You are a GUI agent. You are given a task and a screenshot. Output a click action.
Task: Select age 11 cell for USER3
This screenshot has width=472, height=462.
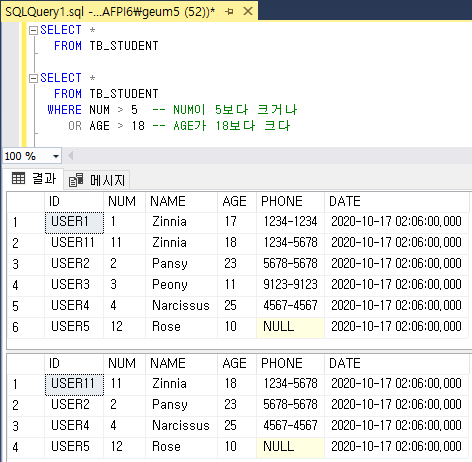coord(237,285)
